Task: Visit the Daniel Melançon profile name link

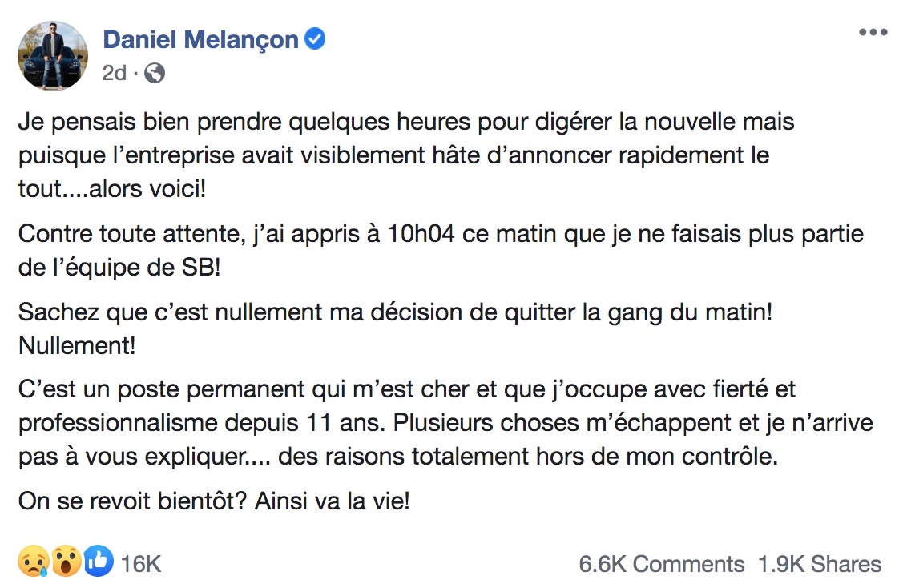Action: coord(200,39)
